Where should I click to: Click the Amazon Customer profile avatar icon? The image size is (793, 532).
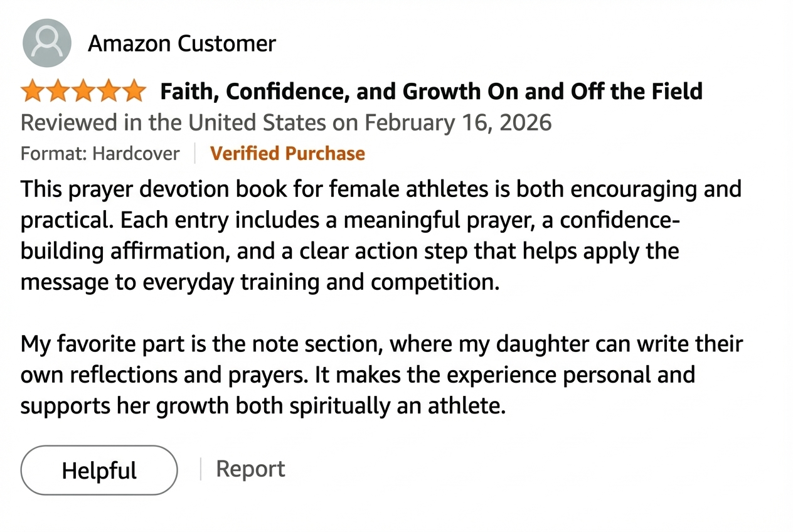pyautogui.click(x=46, y=43)
